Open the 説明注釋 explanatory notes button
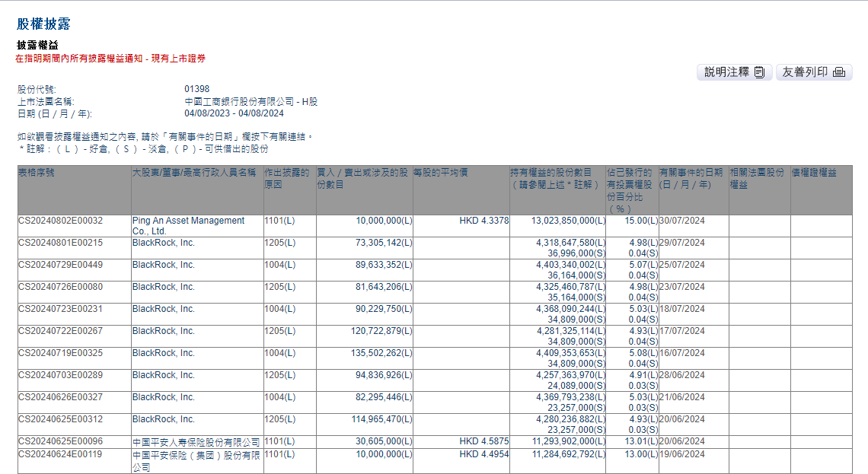The image size is (868, 474). coord(734,72)
